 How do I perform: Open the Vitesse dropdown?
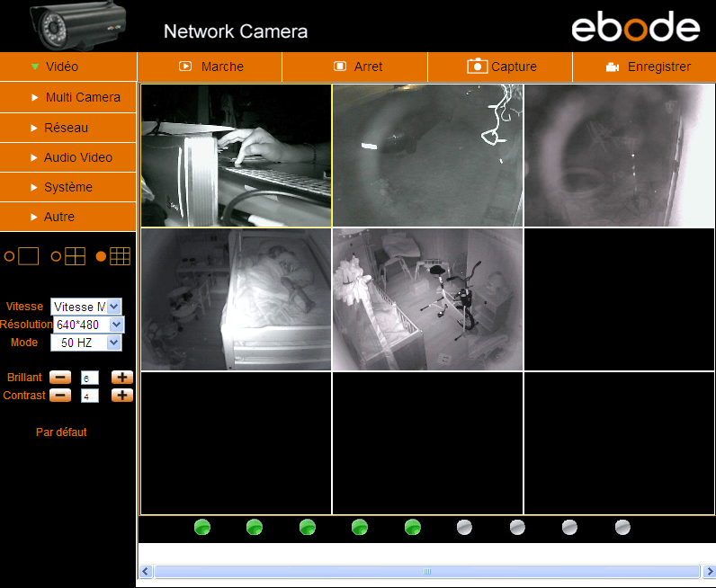[x=85, y=307]
